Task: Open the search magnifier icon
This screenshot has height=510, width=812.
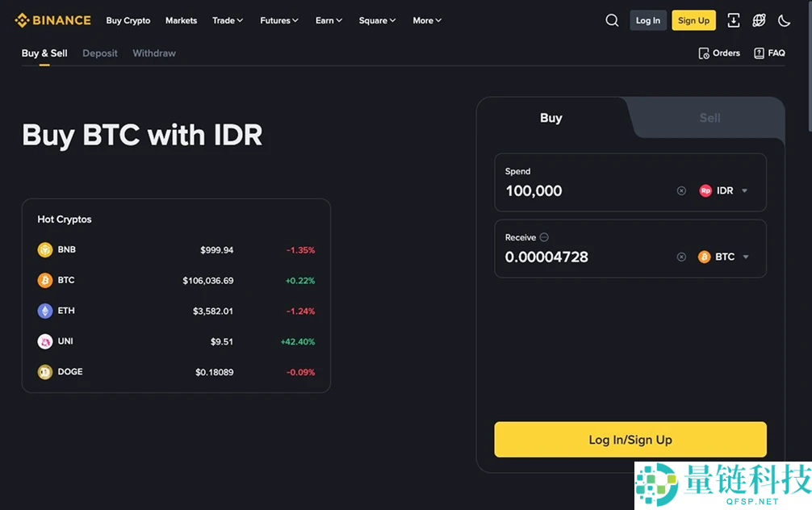Action: click(612, 20)
